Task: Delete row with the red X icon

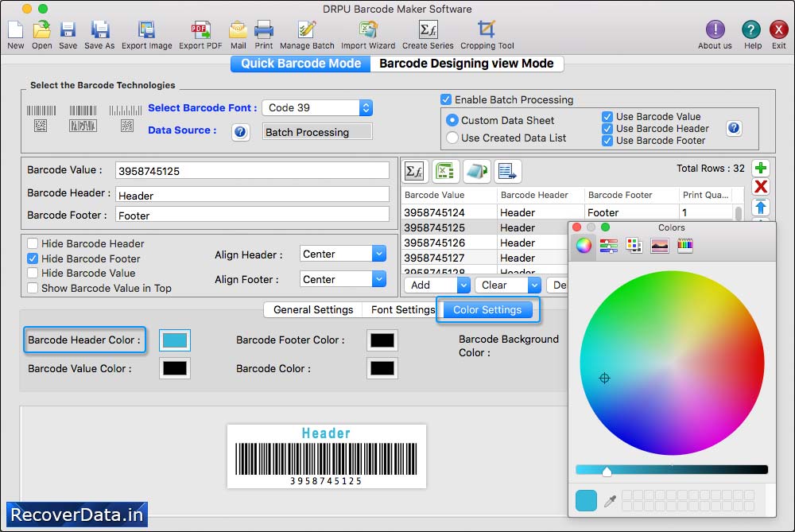Action: point(761,187)
